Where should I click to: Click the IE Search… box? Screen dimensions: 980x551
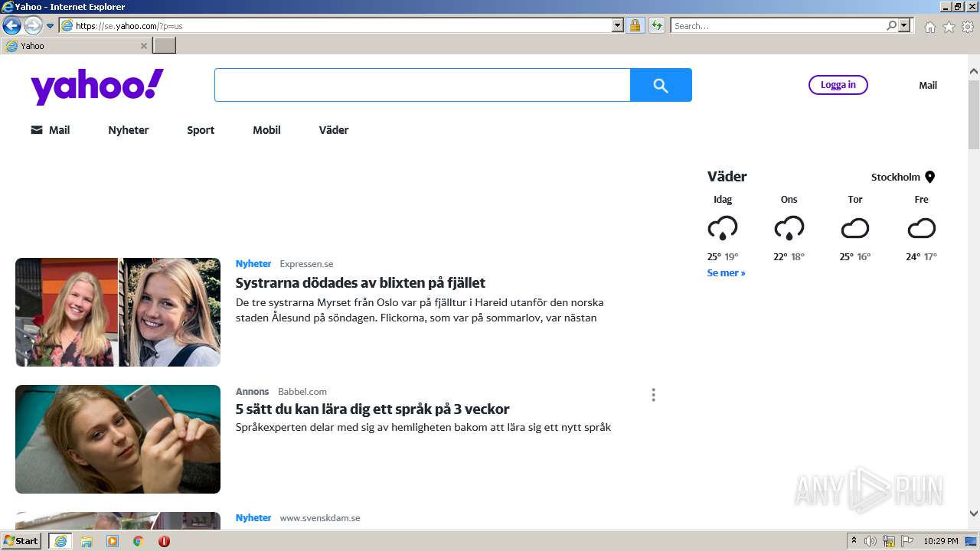778,25
